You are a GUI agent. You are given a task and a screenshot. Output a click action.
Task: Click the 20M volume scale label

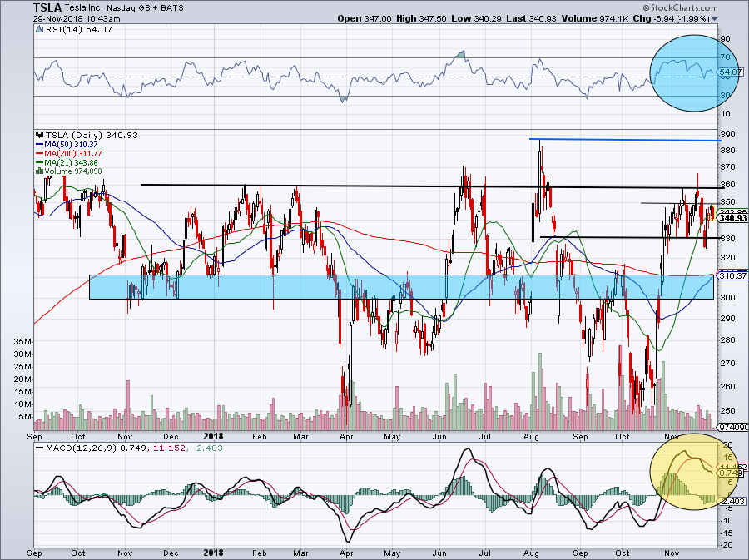point(23,379)
